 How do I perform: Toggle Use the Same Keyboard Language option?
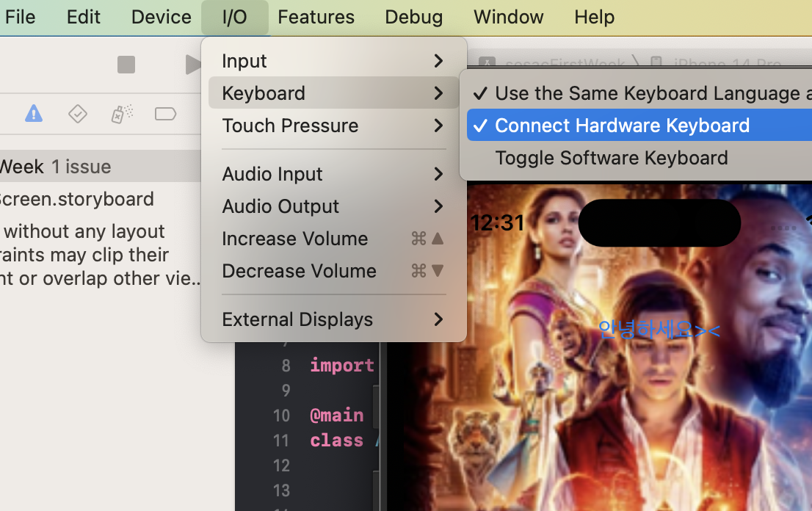(639, 93)
